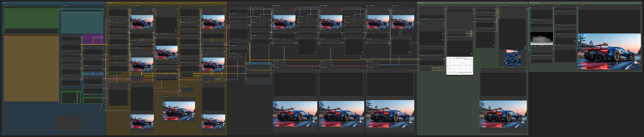Toggle the top switch in green-bordered node

(x=77, y=93)
